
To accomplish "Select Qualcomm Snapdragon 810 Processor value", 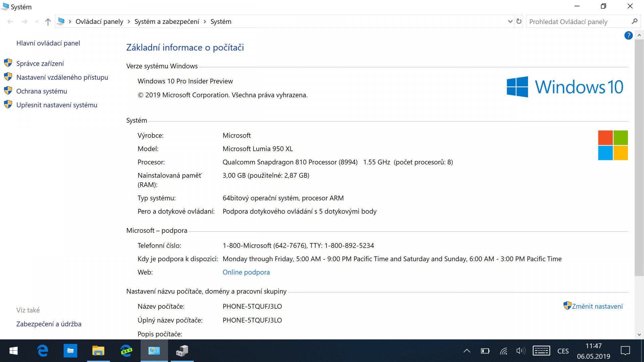I will (338, 162).
